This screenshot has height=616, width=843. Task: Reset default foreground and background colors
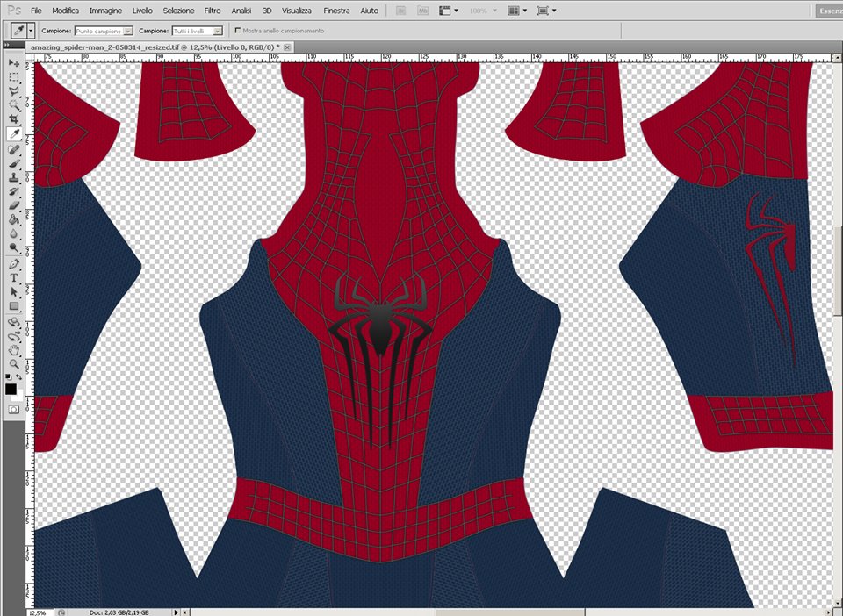point(8,377)
